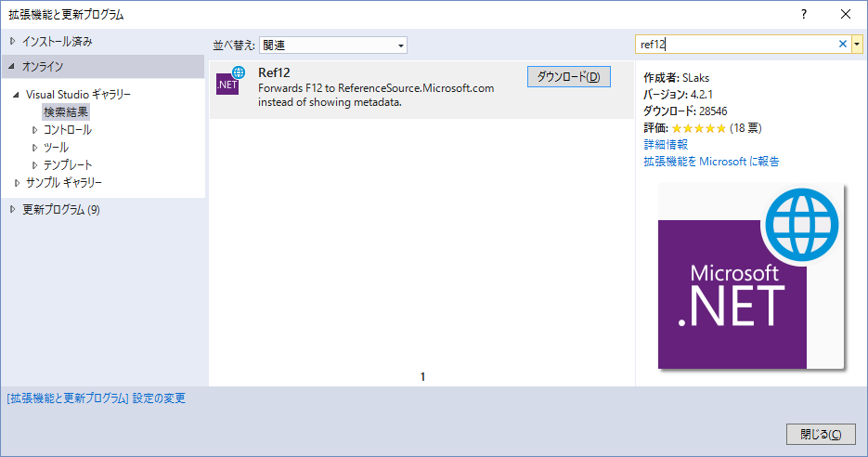The image size is (868, 457).
Task: Click the バージョン: 4.2.1 text
Action: click(678, 94)
